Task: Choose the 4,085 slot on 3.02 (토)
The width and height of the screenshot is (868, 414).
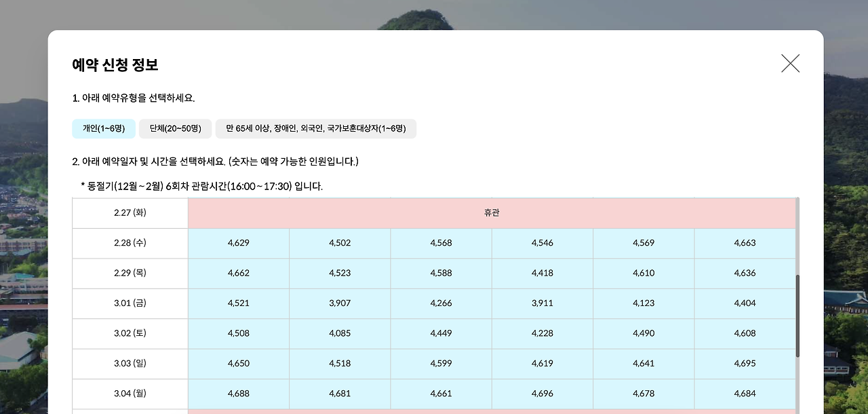Action: click(x=339, y=333)
